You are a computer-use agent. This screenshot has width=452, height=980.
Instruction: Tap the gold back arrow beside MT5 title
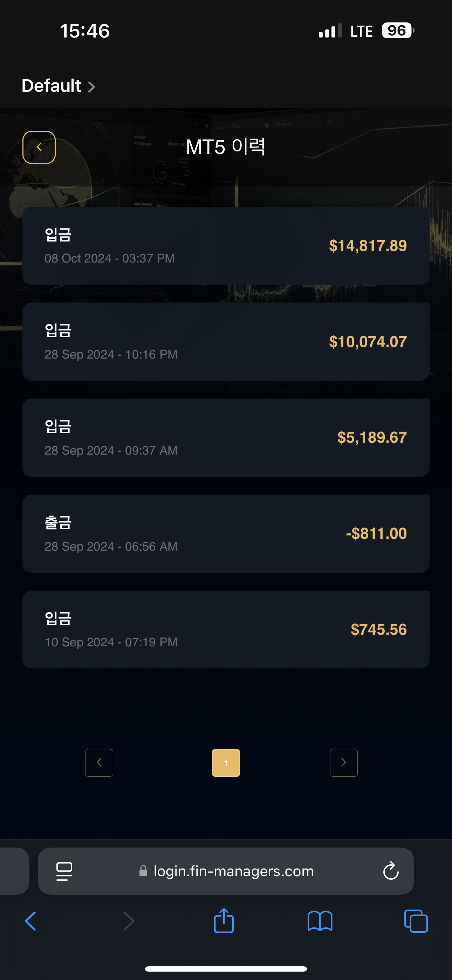39,147
